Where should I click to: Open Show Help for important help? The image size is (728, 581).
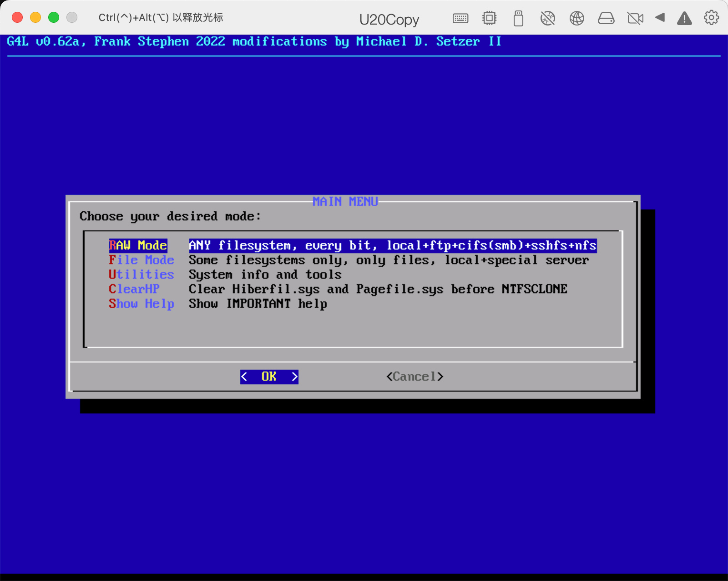[x=142, y=304]
